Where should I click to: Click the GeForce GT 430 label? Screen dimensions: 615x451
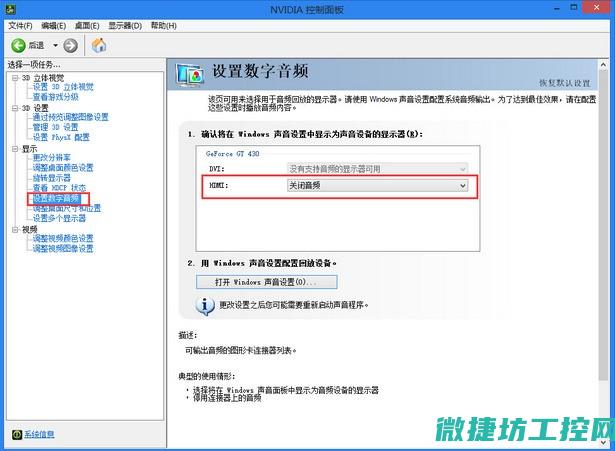coord(233,154)
